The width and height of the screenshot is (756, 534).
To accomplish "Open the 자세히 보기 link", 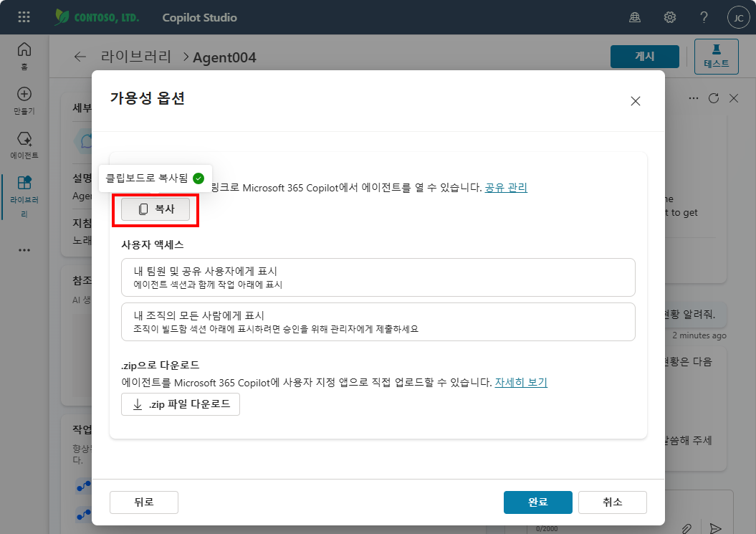I will tap(521, 382).
